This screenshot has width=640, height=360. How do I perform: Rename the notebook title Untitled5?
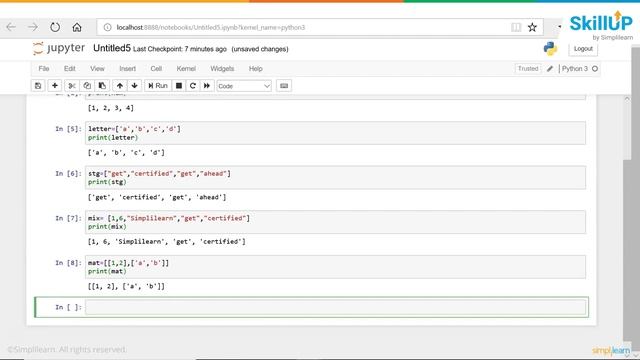[112, 48]
